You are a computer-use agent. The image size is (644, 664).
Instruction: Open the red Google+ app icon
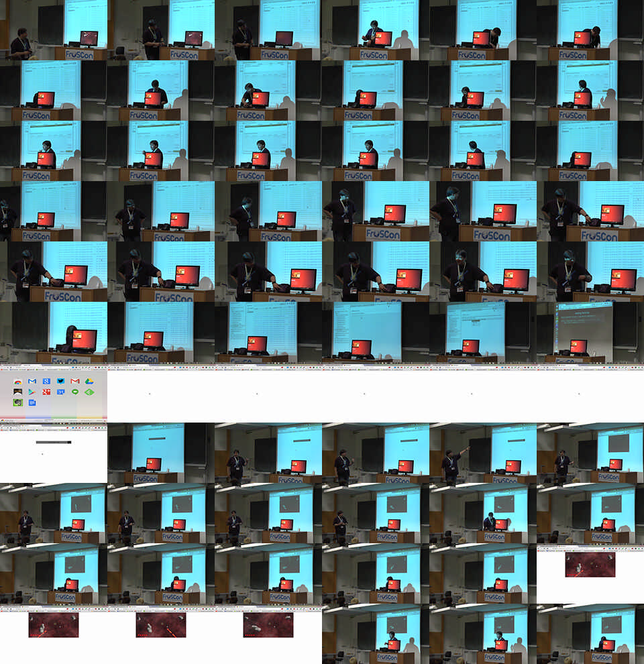46,392
